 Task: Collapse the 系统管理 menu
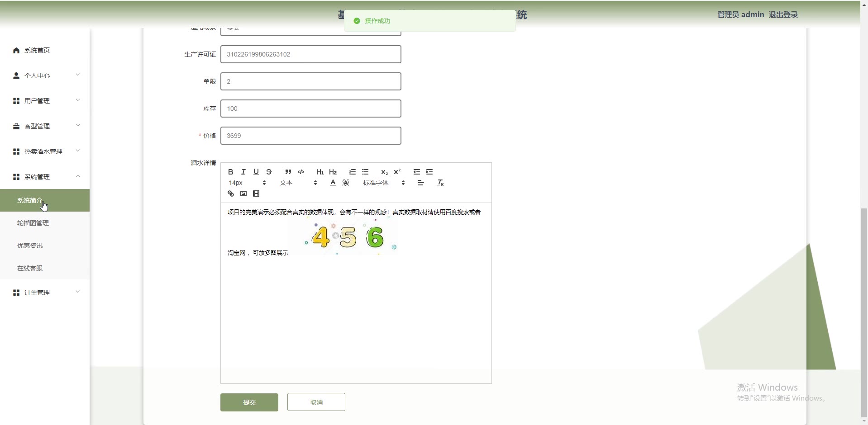[x=45, y=177]
